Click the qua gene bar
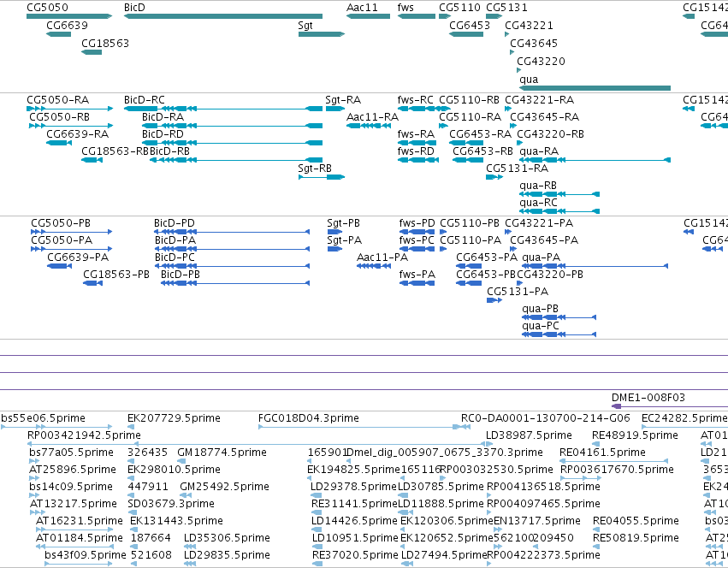The image size is (728, 568). click(x=595, y=88)
